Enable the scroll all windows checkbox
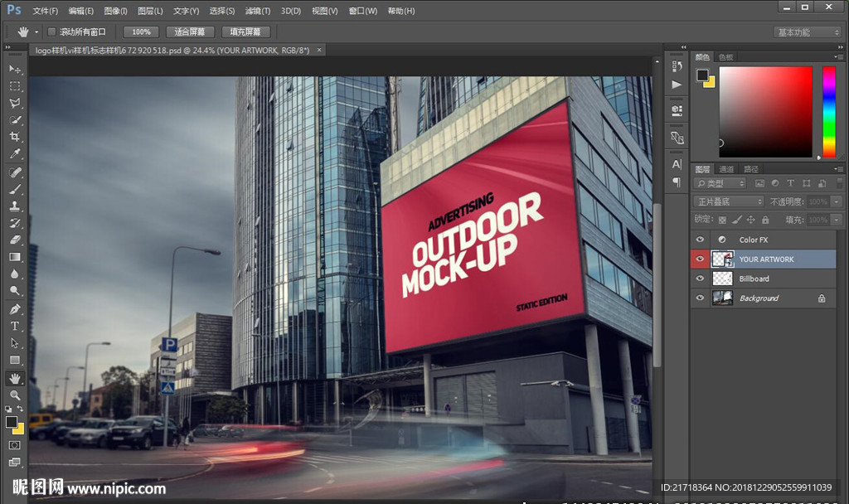This screenshot has height=504, width=849. point(51,32)
